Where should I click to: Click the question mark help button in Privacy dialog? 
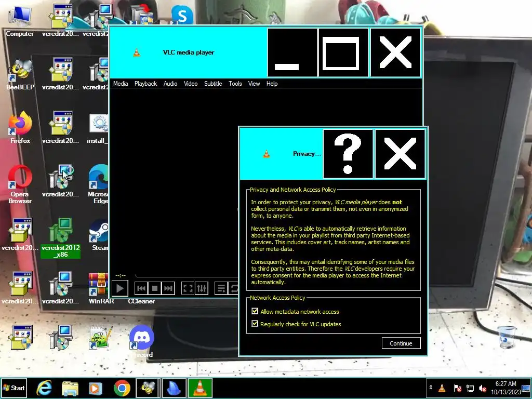click(x=348, y=154)
